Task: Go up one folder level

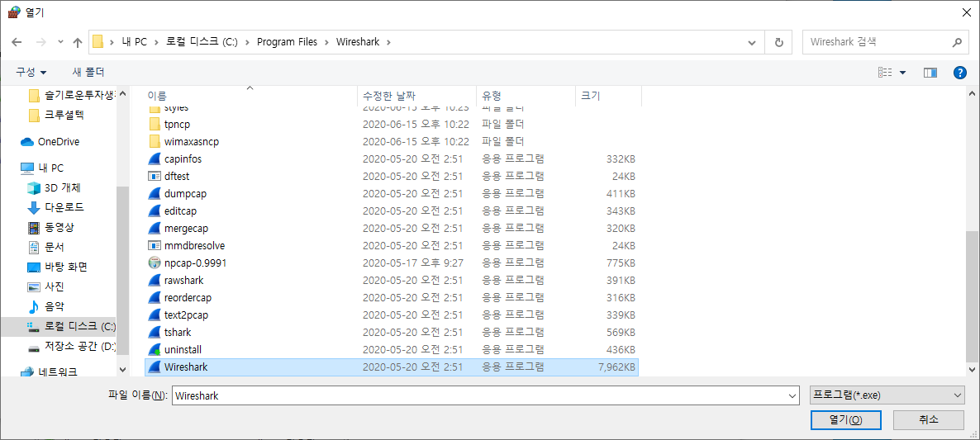Action: 78,42
